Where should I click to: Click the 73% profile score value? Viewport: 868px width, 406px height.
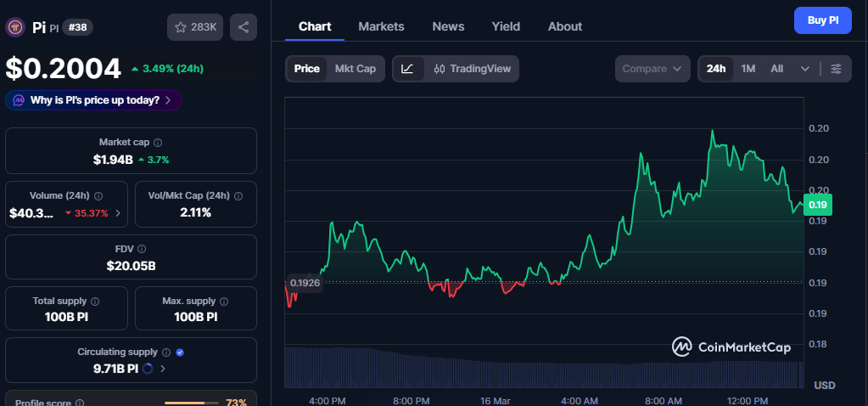coord(237,403)
